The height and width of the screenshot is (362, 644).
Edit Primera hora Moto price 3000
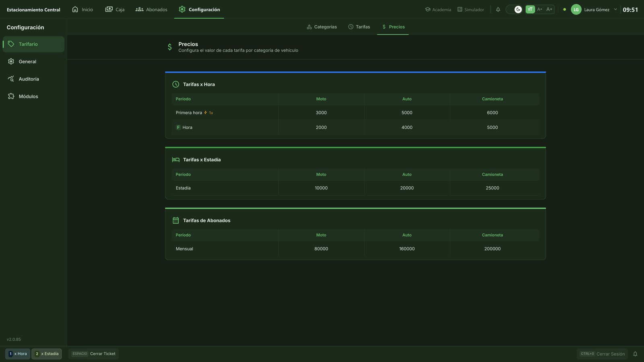point(321,113)
